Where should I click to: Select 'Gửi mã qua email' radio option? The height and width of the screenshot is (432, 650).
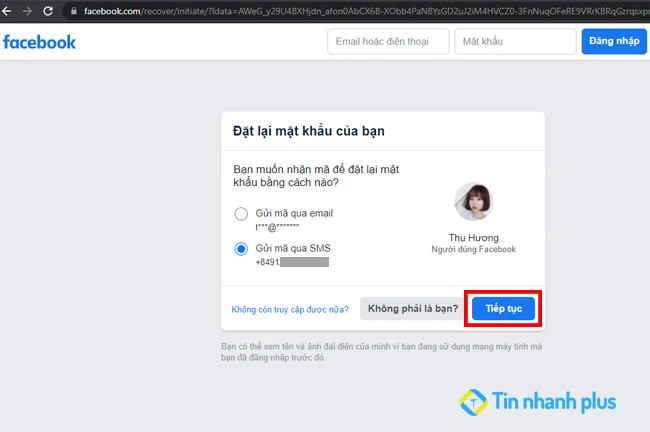tap(241, 214)
